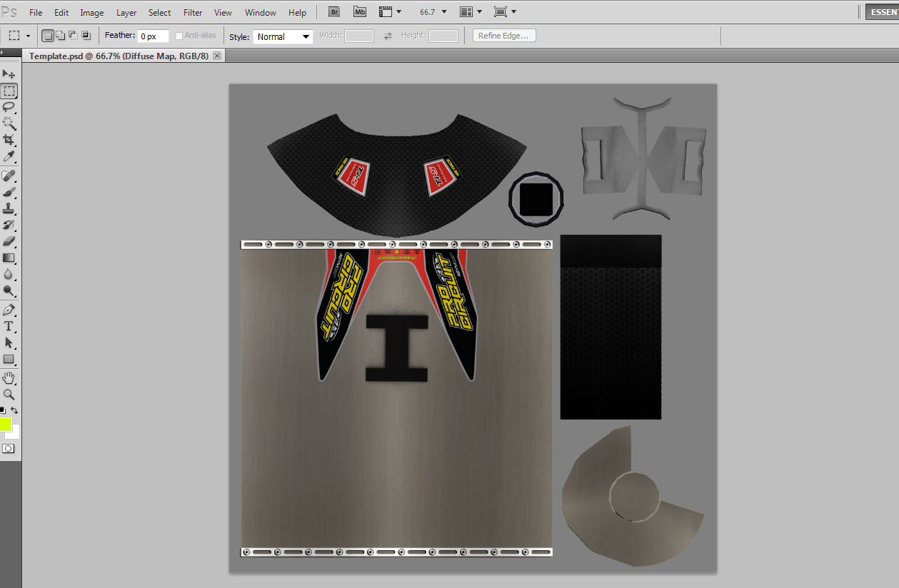Launch Adobe Bridge from the Br icon
Image resolution: width=899 pixels, height=588 pixels.
[334, 12]
